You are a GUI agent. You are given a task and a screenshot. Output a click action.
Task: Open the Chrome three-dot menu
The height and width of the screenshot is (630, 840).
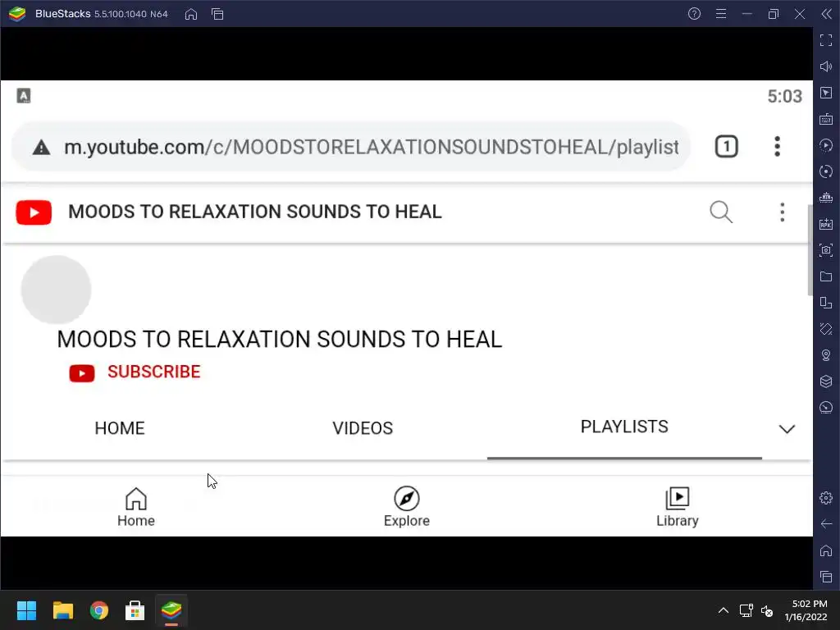point(777,147)
